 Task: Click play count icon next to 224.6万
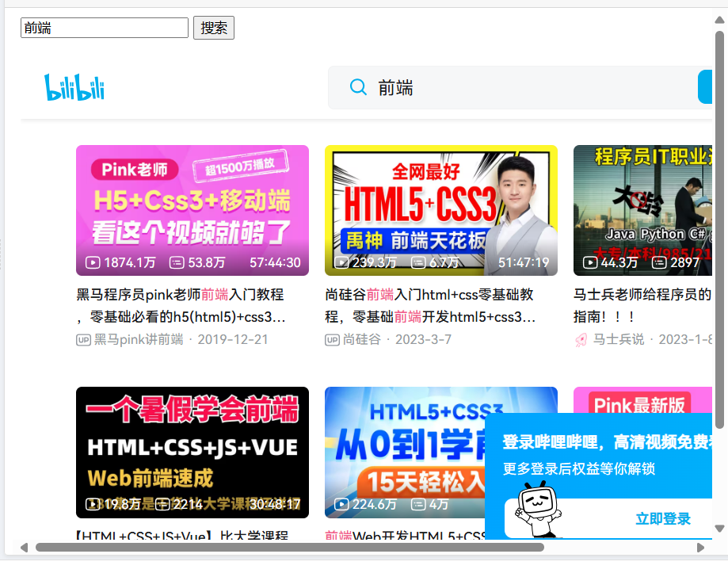(341, 504)
